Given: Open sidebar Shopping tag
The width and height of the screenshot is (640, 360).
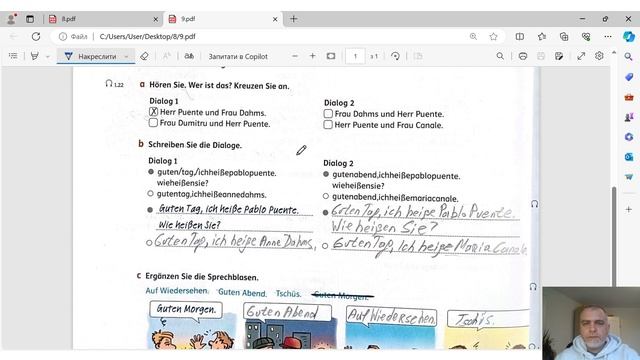Looking at the screenshot, I should pyautogui.click(x=629, y=77).
